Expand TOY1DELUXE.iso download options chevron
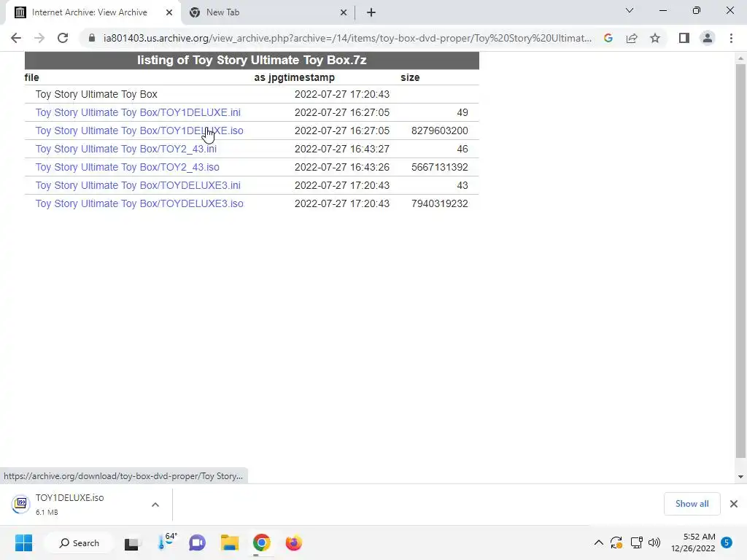Screen dimensions: 747x560 point(155,505)
